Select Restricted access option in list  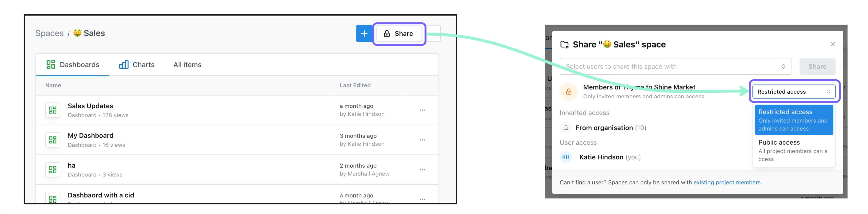point(793,120)
